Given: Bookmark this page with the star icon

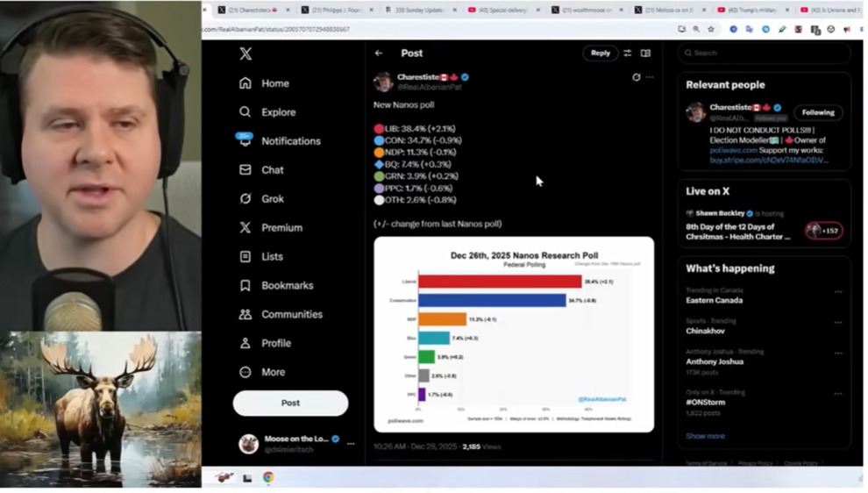Looking at the screenshot, I should pyautogui.click(x=711, y=29).
